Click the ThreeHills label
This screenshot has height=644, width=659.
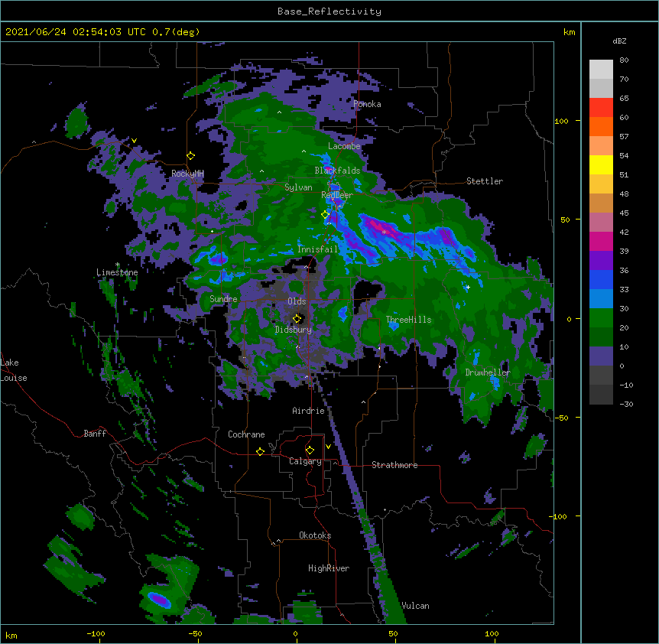408,320
